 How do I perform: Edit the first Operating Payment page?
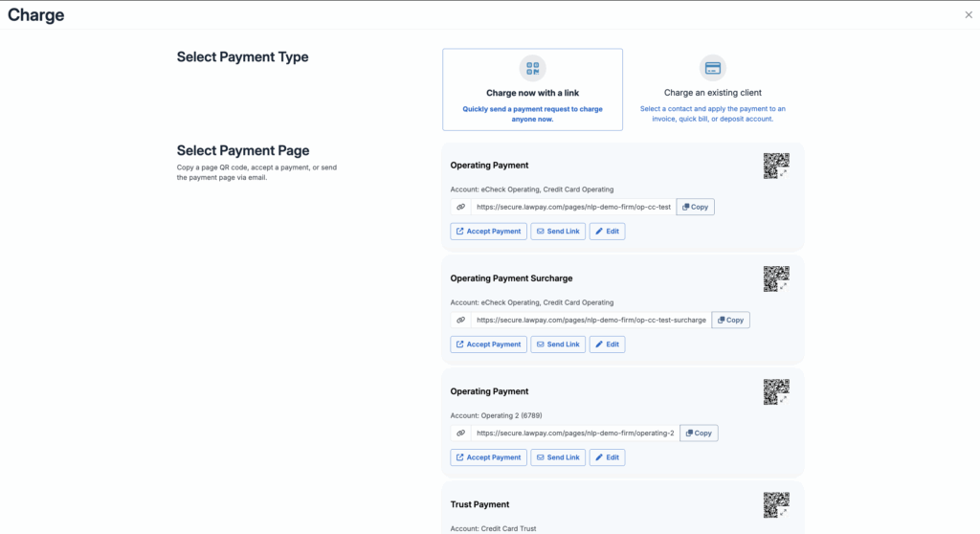tap(607, 232)
